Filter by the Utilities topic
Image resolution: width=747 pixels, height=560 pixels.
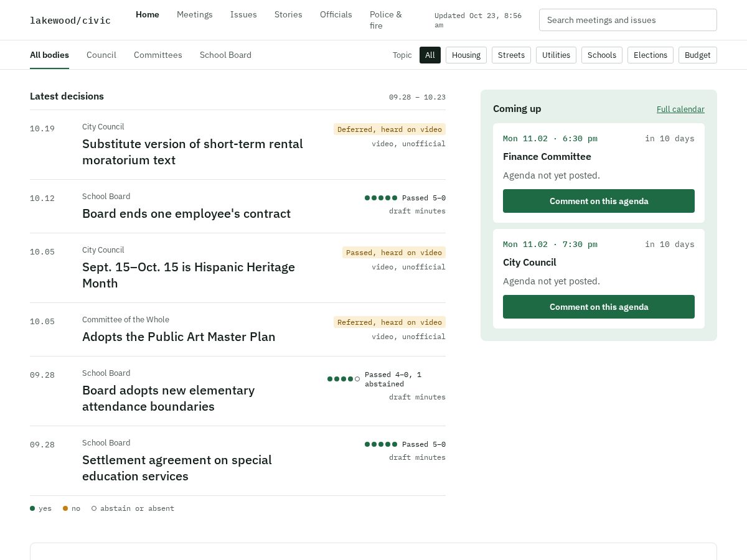tap(556, 55)
